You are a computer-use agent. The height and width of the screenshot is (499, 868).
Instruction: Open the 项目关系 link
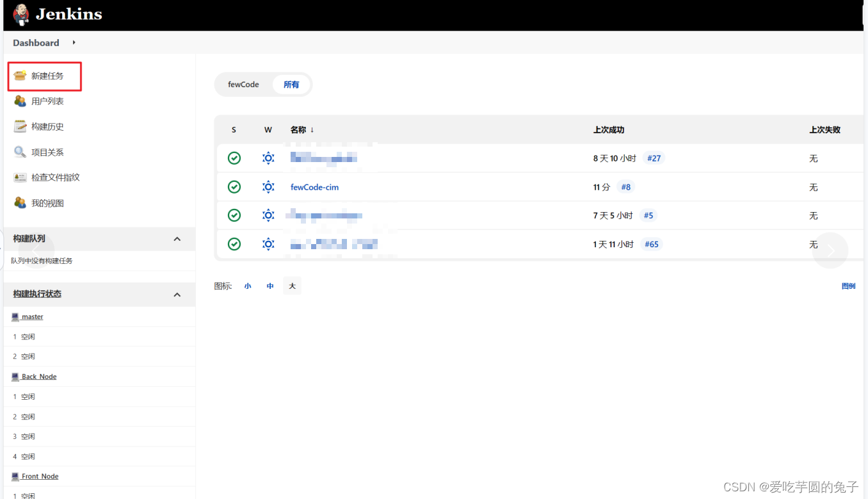tap(47, 152)
